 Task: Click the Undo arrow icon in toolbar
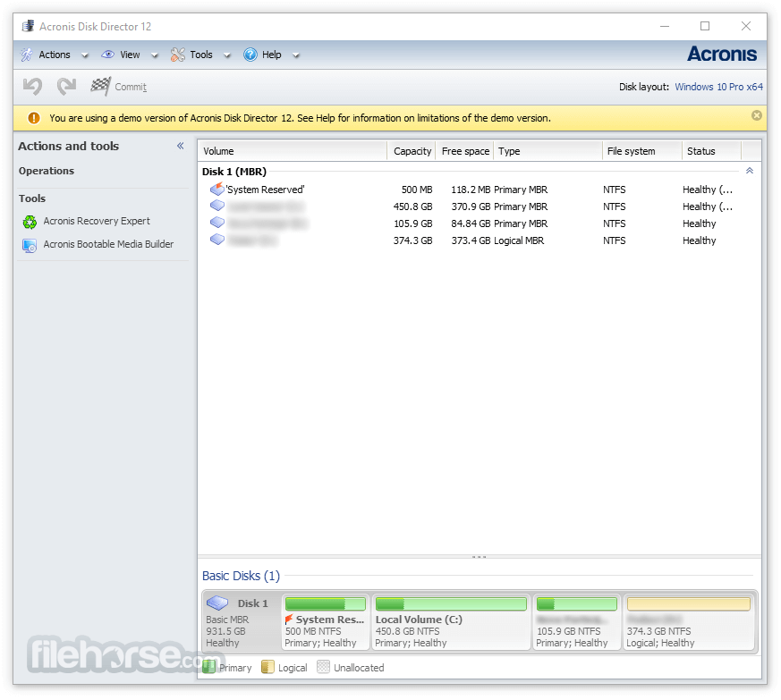pyautogui.click(x=32, y=87)
